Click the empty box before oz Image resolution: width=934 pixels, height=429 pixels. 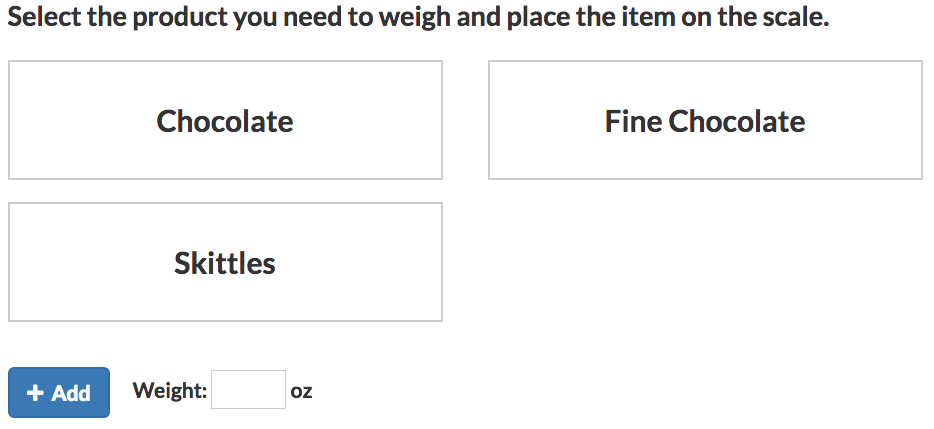(248, 390)
